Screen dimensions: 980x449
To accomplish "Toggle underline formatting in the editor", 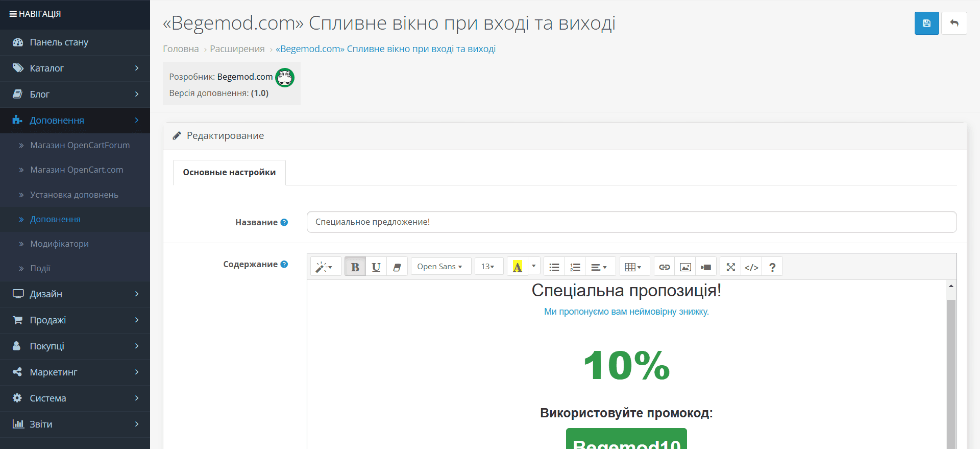I will coord(376,267).
